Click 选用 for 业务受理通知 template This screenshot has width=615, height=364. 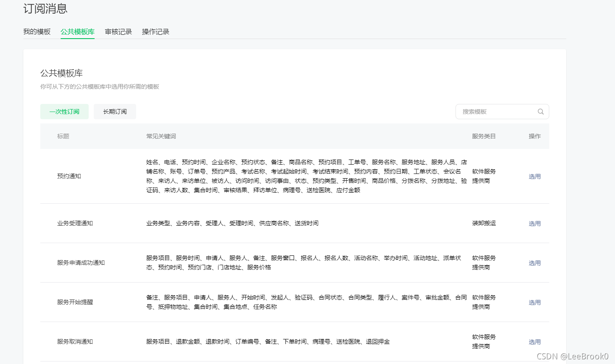click(x=534, y=224)
